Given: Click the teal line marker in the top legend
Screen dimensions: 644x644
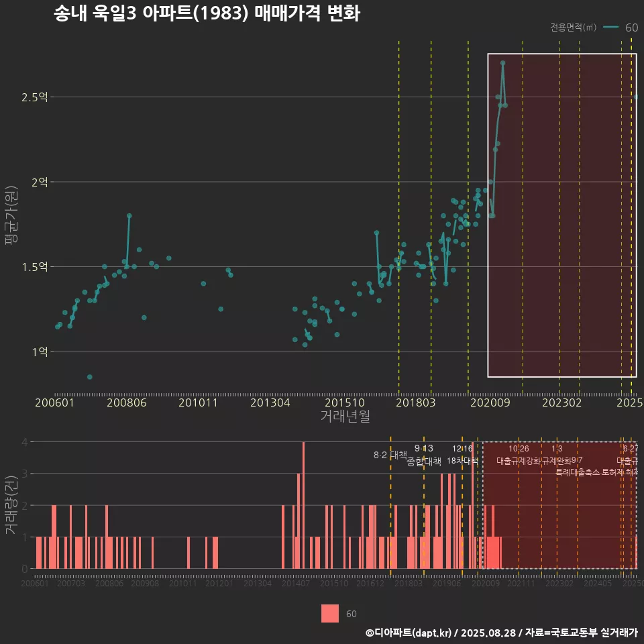Looking at the screenshot, I should pyautogui.click(x=610, y=28).
